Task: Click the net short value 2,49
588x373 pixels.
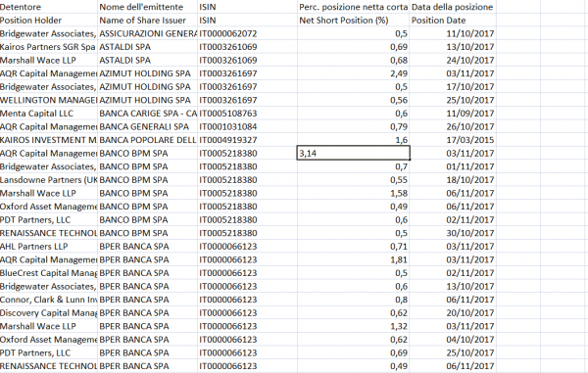Action: (x=354, y=73)
